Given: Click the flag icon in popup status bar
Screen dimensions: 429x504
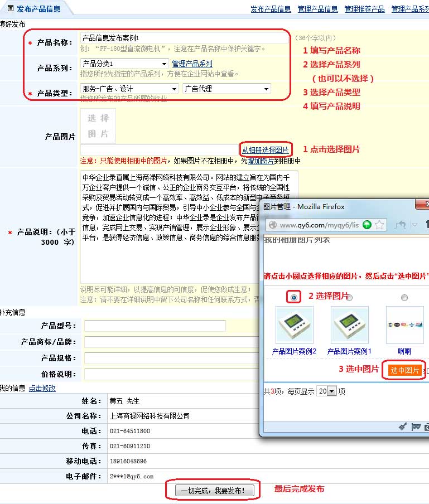Looking at the screenshot, I should pos(416,427).
